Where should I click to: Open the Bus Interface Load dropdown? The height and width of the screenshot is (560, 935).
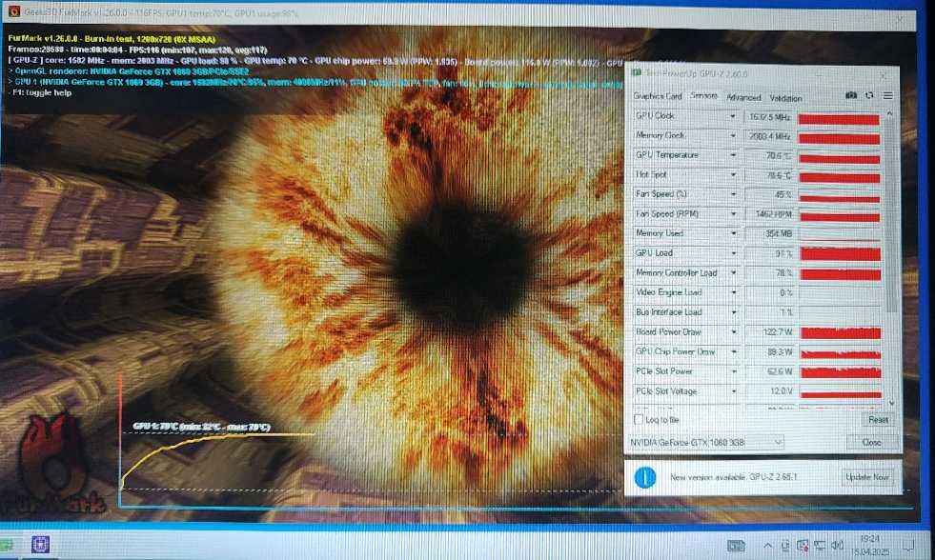(733, 312)
